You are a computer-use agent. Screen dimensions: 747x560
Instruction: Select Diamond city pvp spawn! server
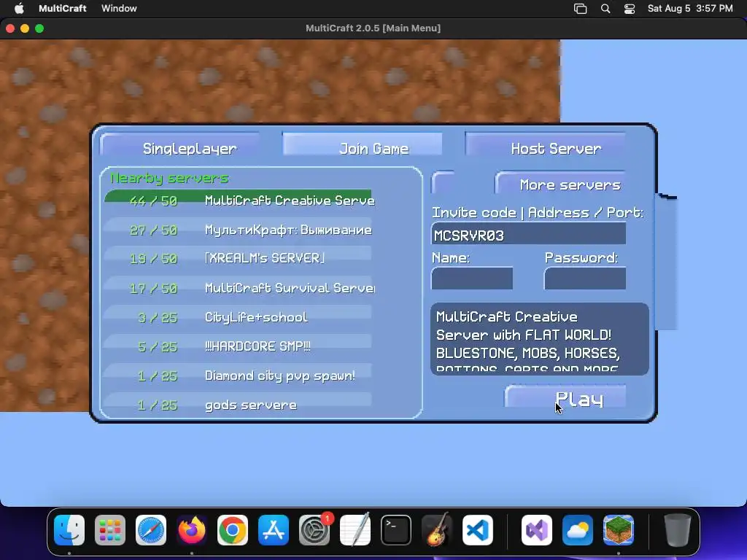pyautogui.click(x=239, y=376)
